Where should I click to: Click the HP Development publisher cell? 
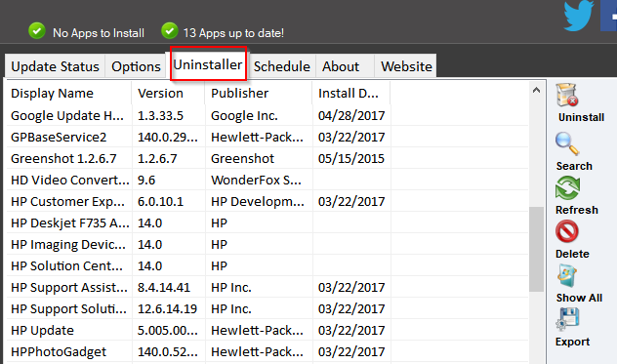[x=258, y=201]
